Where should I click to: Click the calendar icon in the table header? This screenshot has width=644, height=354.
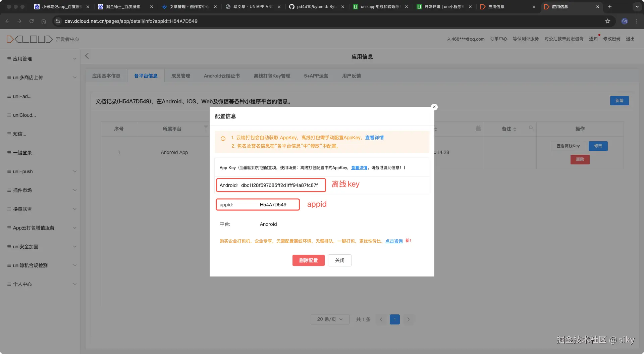click(x=478, y=128)
